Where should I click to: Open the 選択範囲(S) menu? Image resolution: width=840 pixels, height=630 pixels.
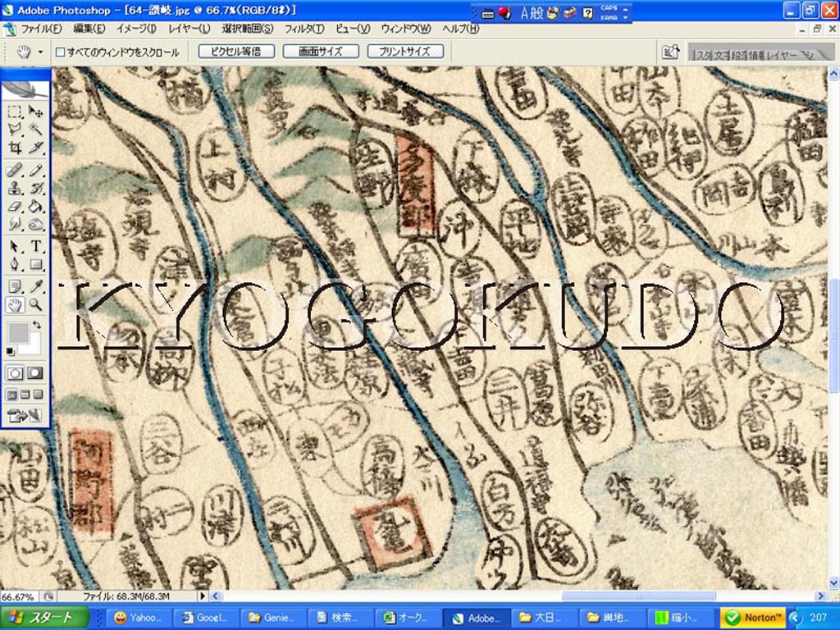click(x=247, y=29)
